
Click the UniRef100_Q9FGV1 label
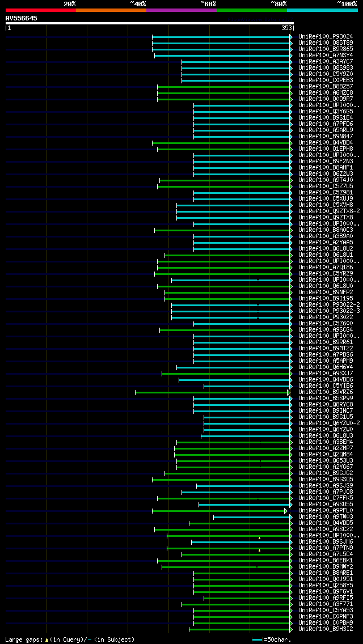click(326, 591)
